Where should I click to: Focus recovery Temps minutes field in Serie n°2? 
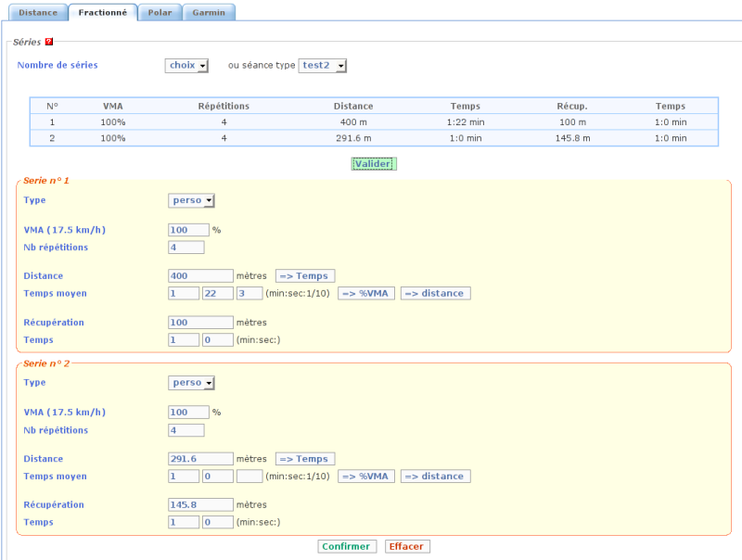coord(184,522)
